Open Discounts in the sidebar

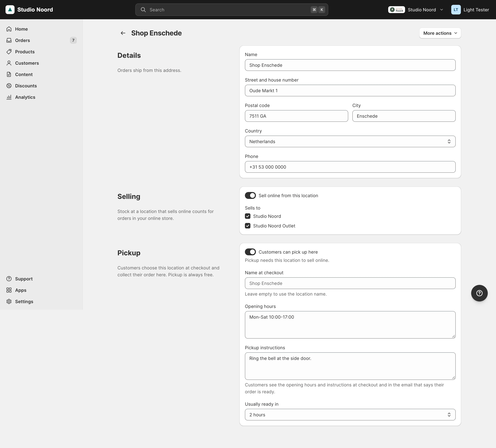tap(41, 86)
